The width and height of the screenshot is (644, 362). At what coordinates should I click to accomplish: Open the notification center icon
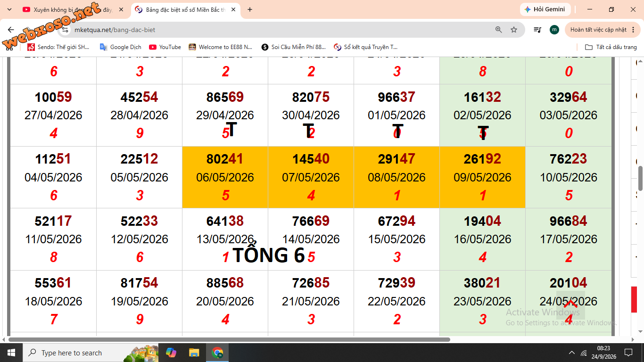click(x=628, y=353)
